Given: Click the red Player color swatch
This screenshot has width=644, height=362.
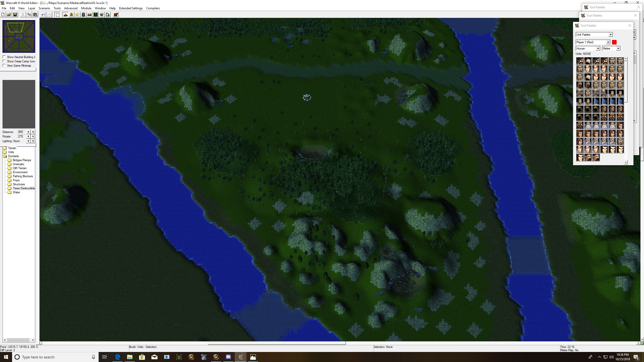Looking at the screenshot, I should pos(614,42).
